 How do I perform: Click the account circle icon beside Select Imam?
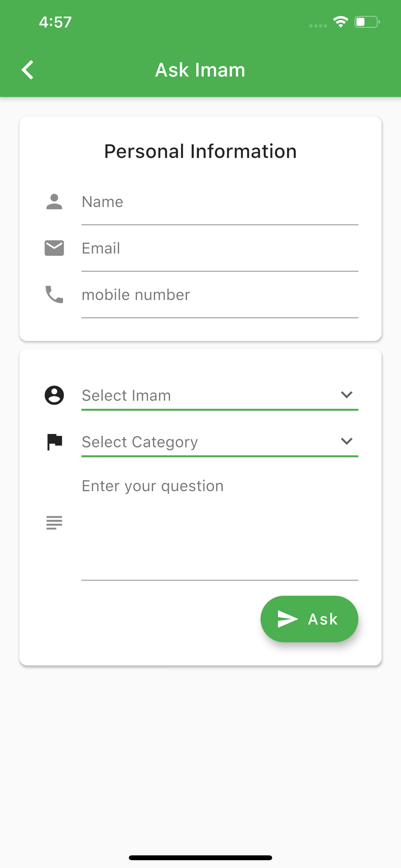tap(54, 395)
